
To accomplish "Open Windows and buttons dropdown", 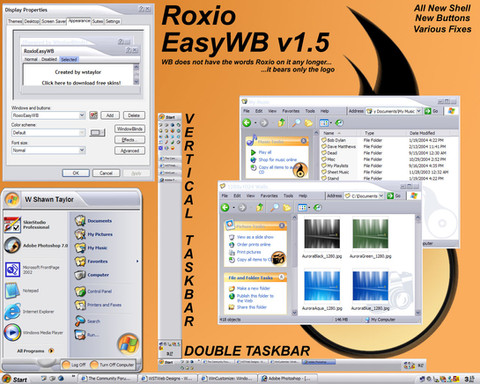I will [82, 115].
